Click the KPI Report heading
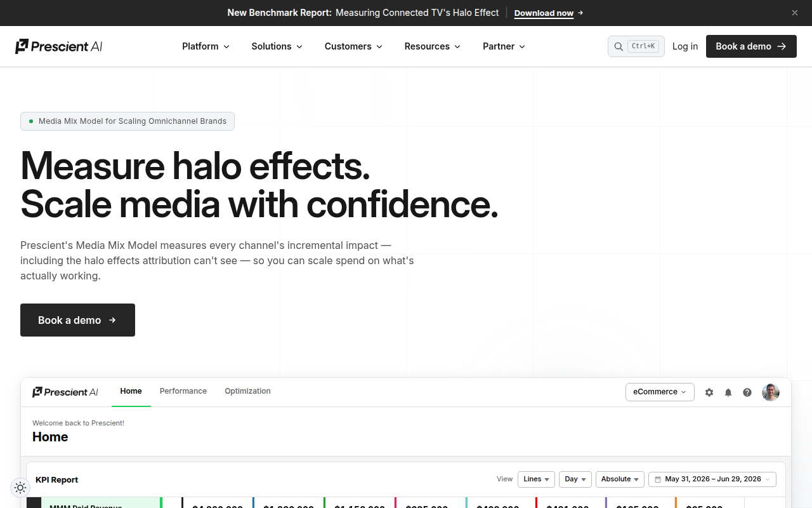The height and width of the screenshot is (508, 812). click(57, 479)
